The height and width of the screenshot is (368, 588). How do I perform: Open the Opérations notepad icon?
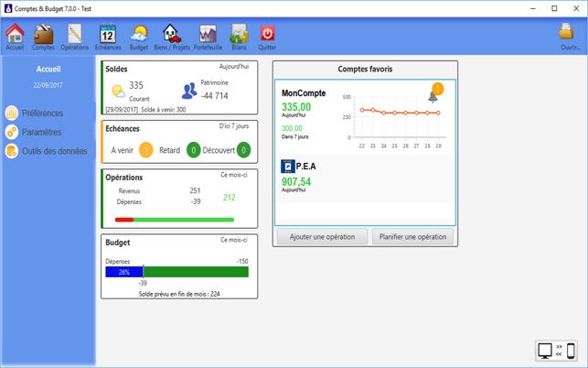pyautogui.click(x=75, y=34)
